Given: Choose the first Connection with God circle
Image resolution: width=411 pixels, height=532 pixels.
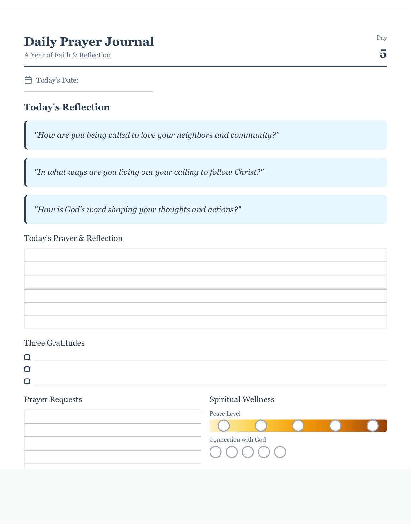Looking at the screenshot, I should click(x=216, y=452).
